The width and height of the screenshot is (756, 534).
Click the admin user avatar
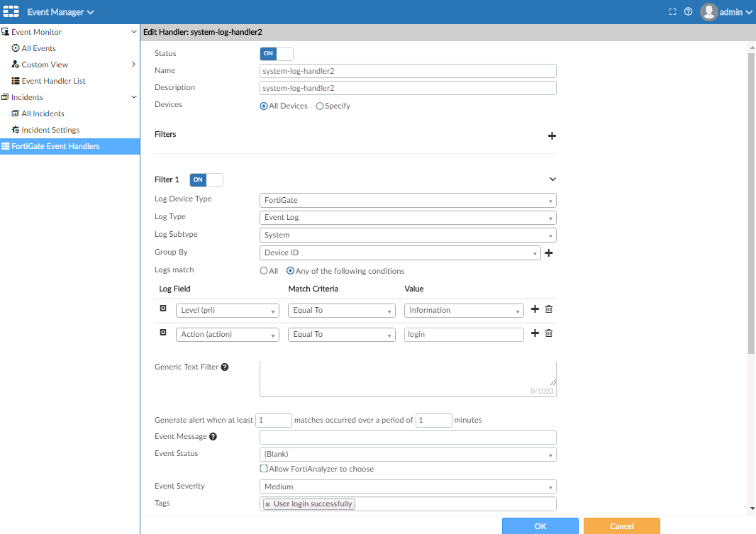click(x=708, y=12)
